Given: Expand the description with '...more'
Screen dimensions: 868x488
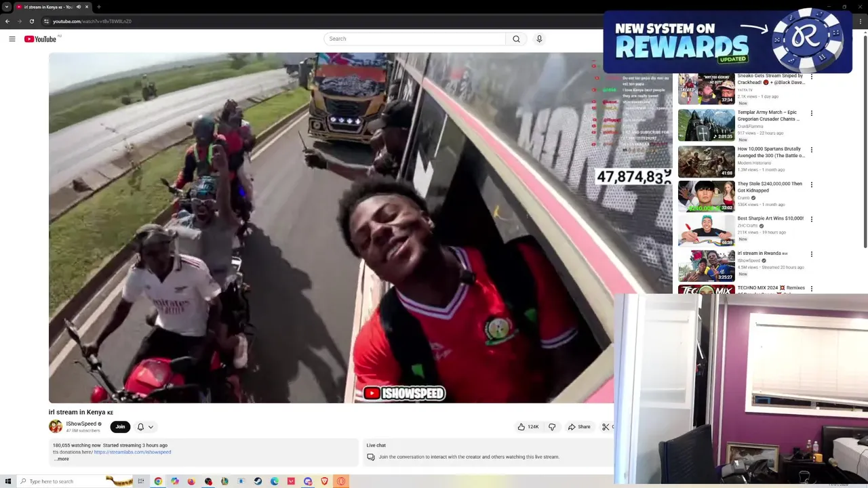Looking at the screenshot, I should coord(62,459).
